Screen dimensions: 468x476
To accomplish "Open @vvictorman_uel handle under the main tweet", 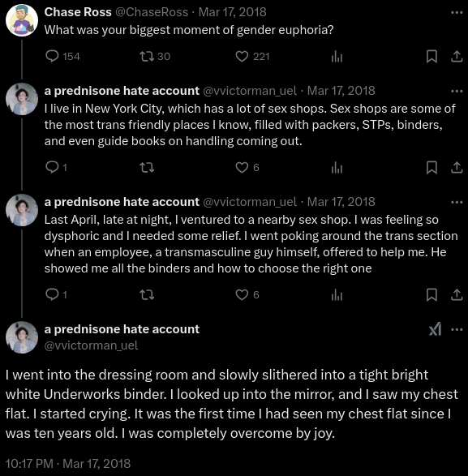I will 91,345.
